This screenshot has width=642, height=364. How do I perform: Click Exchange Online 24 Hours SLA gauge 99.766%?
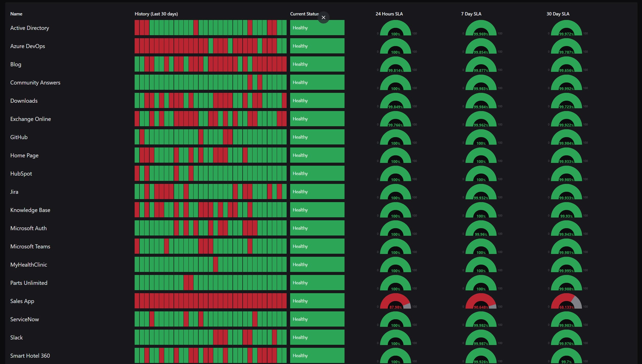[x=396, y=119]
